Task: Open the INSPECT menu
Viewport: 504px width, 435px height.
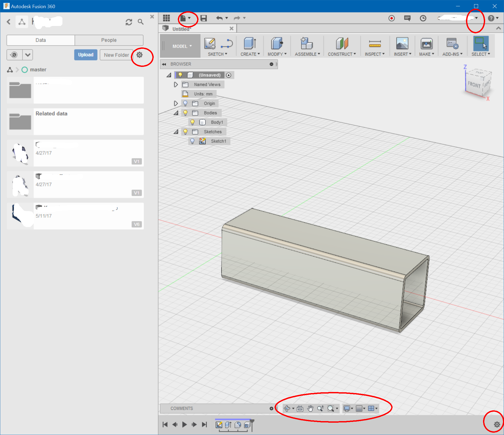Action: (x=374, y=54)
